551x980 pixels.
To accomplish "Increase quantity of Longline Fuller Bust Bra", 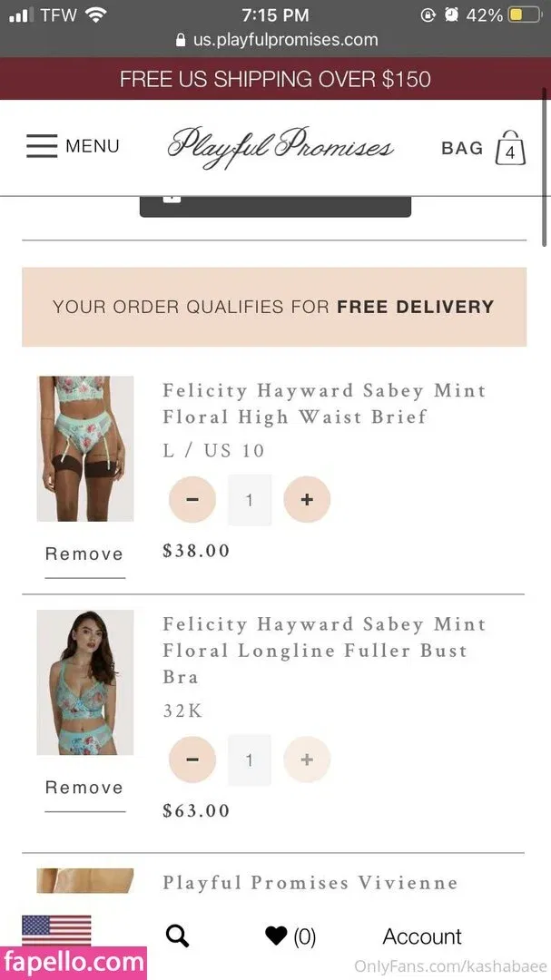I will pyautogui.click(x=307, y=760).
